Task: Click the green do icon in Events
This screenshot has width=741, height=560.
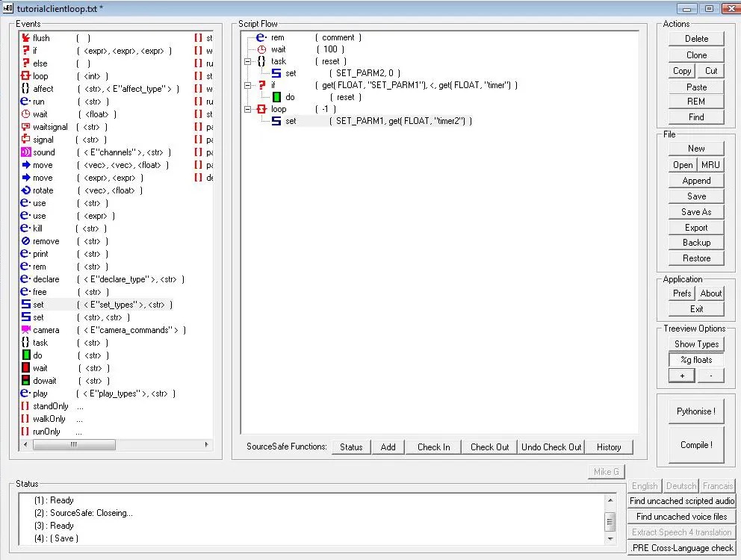Action: click(26, 355)
